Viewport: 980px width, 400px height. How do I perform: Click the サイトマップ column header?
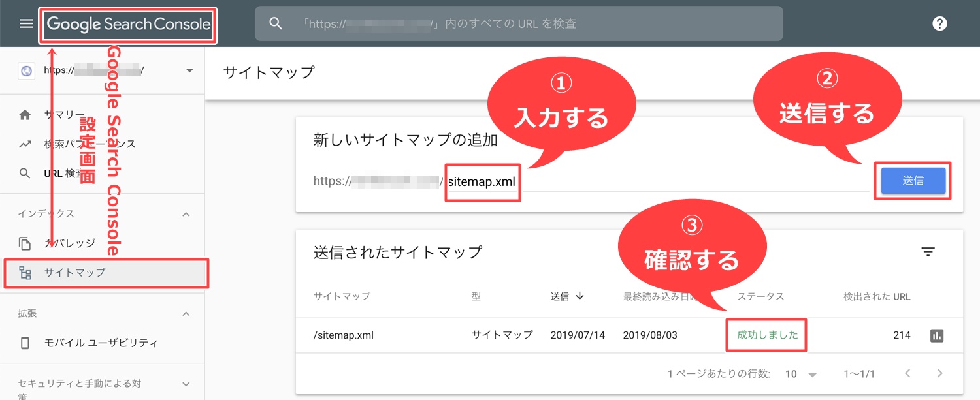[342, 296]
